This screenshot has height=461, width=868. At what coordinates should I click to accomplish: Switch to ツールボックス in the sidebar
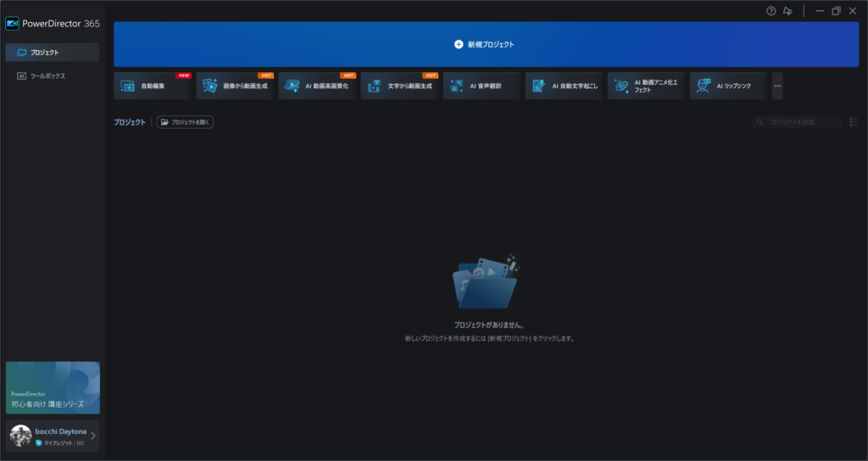53,75
